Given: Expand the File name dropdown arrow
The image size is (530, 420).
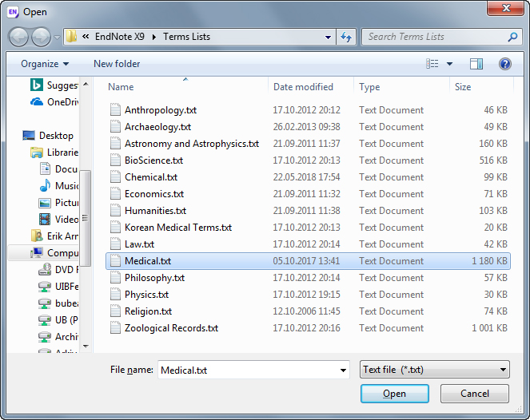Looking at the screenshot, I should click(343, 370).
